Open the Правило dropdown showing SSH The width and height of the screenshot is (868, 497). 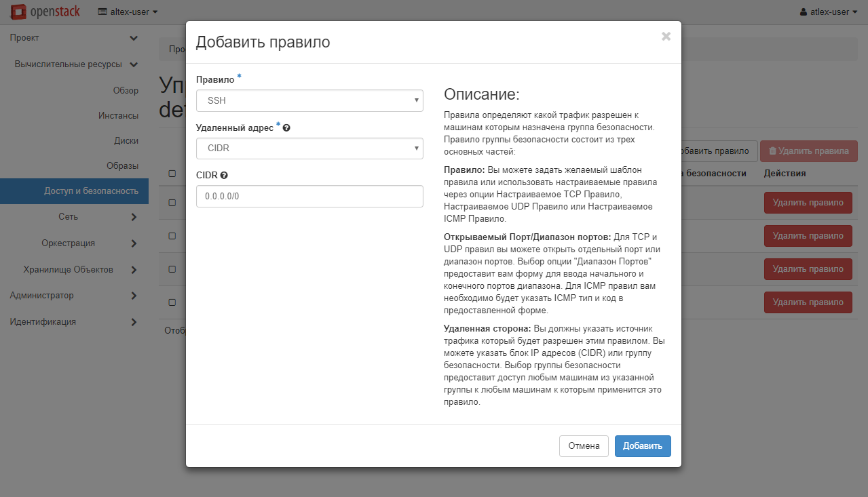point(309,100)
